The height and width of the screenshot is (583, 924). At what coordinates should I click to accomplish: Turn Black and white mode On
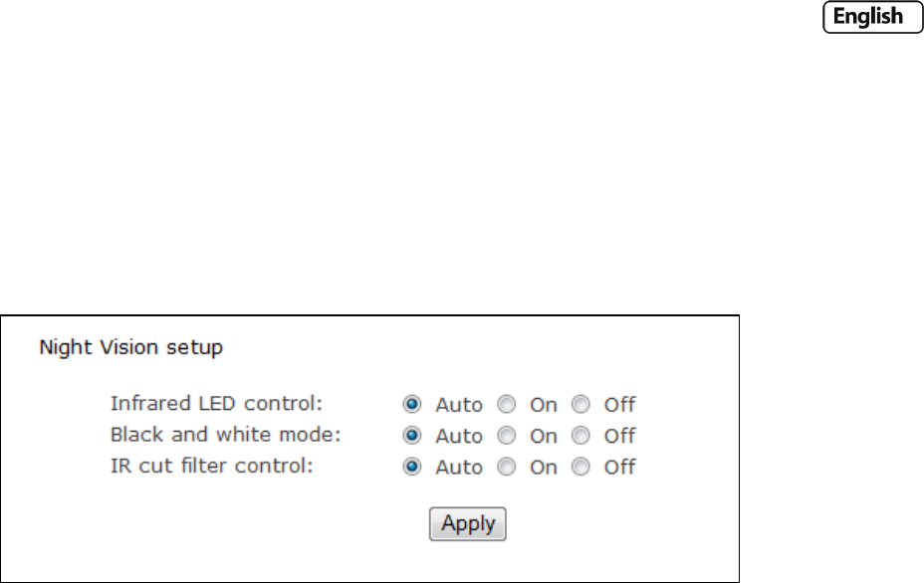tap(507, 436)
